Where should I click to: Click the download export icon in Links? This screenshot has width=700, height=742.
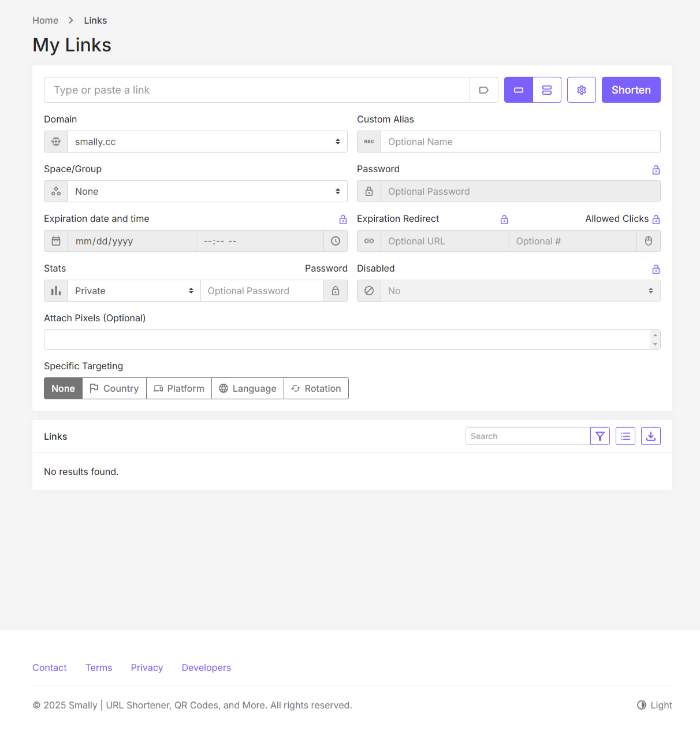[651, 436]
